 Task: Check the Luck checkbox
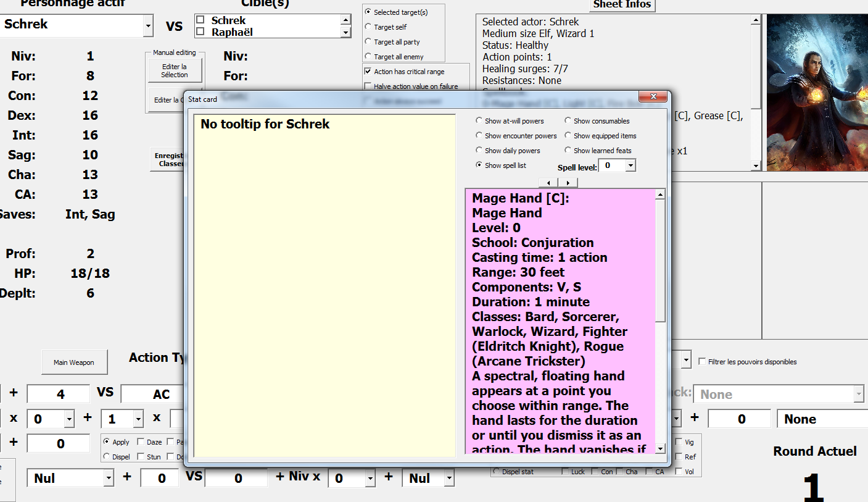566,472
